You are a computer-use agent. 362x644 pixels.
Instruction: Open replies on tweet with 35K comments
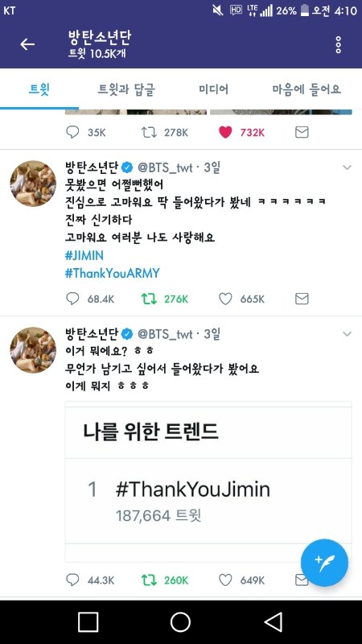pyautogui.click(x=72, y=132)
